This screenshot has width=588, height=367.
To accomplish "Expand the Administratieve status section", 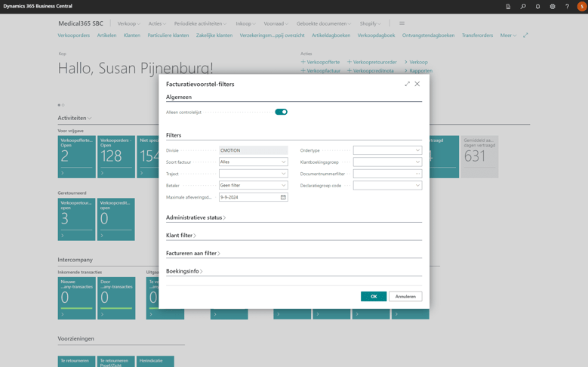I will (195, 217).
